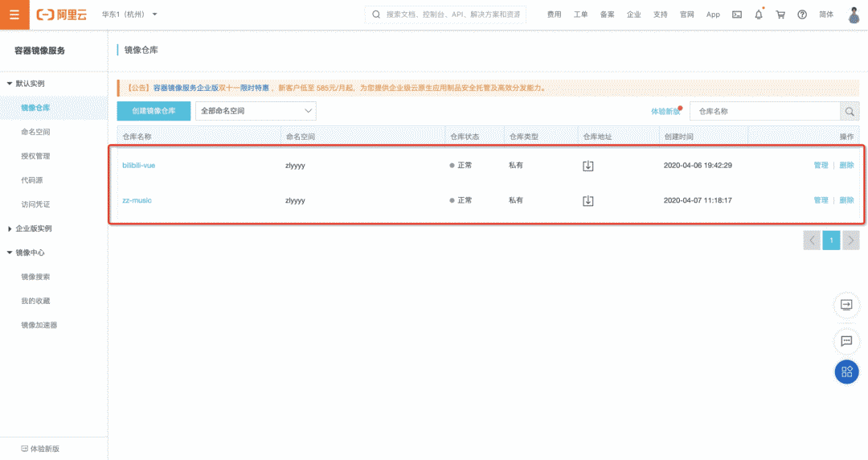Open 镜像加速器 in the sidebar
Viewport: 868px width, 460px height.
click(39, 326)
